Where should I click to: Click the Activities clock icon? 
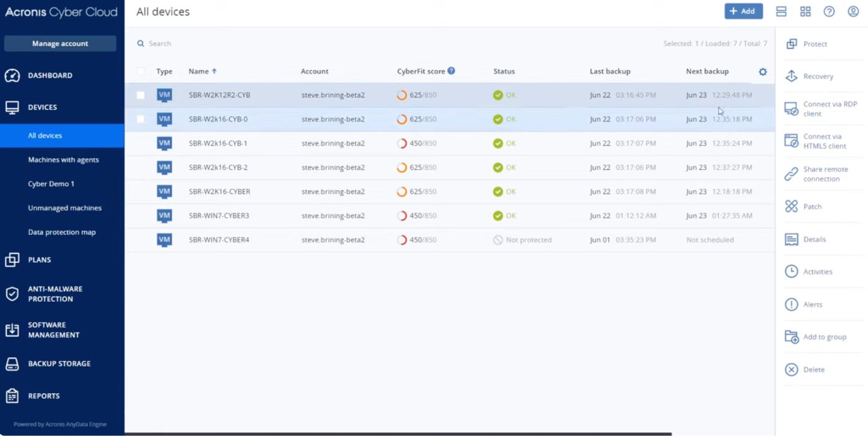coord(792,272)
